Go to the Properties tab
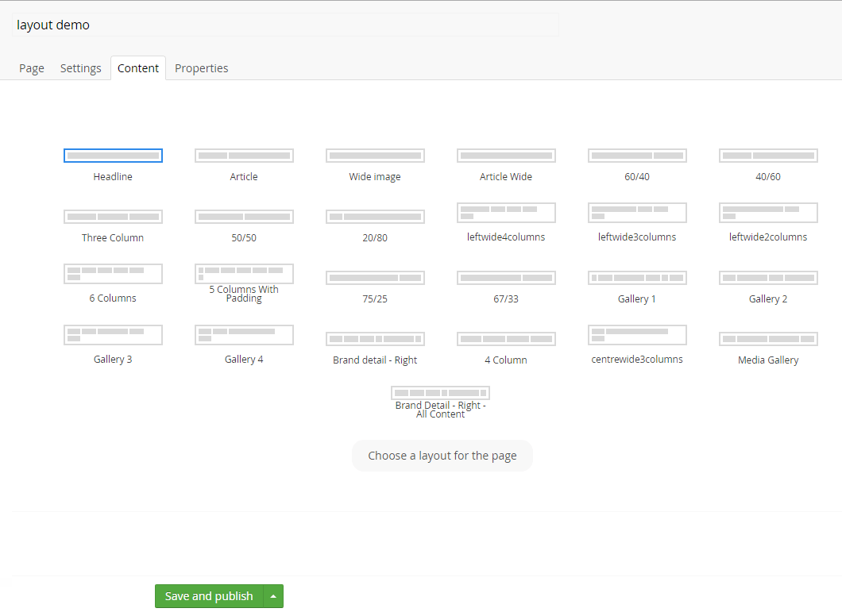Viewport: 842px width, 616px height. point(202,68)
